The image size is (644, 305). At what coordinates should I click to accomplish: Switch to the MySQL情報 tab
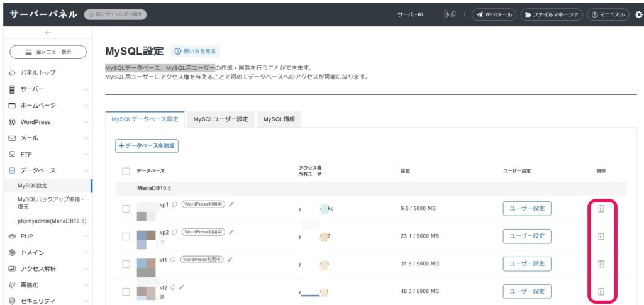[279, 119]
